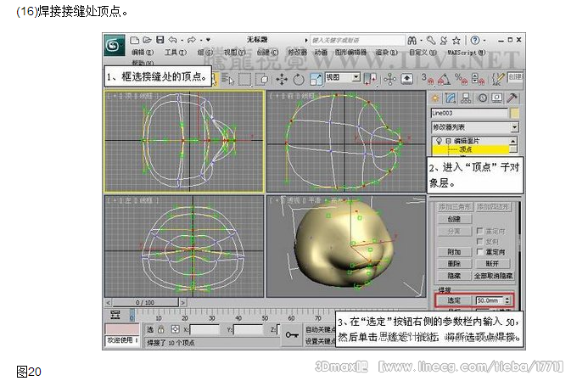Click the Redo arrow icon
This screenshot has height=381, width=588.
[192, 40]
